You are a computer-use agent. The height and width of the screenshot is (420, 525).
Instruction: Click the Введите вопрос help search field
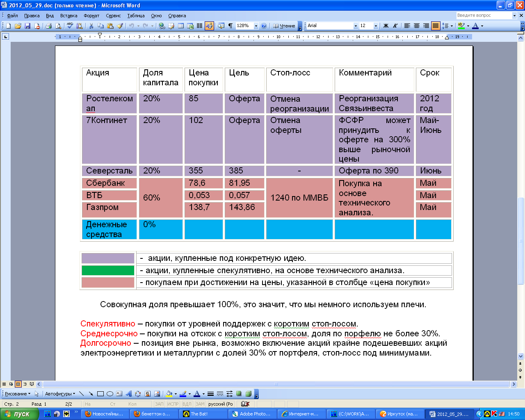pyautogui.click(x=484, y=16)
